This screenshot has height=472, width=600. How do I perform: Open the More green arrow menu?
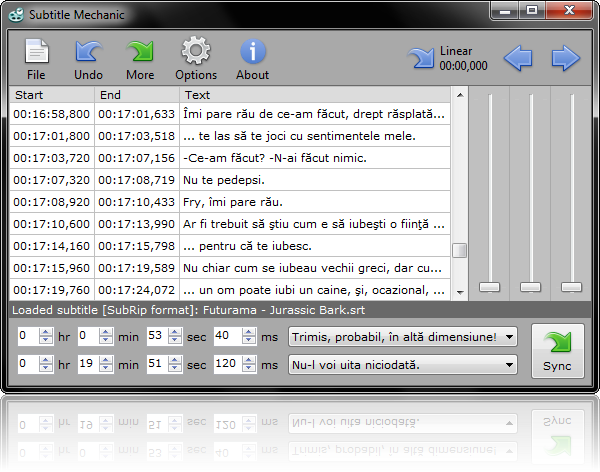140,51
